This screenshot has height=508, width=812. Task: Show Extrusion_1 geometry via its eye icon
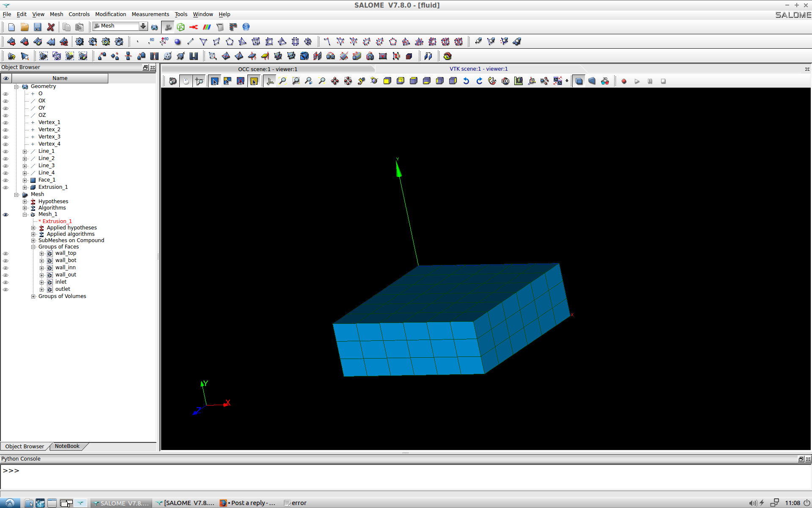[x=6, y=188]
